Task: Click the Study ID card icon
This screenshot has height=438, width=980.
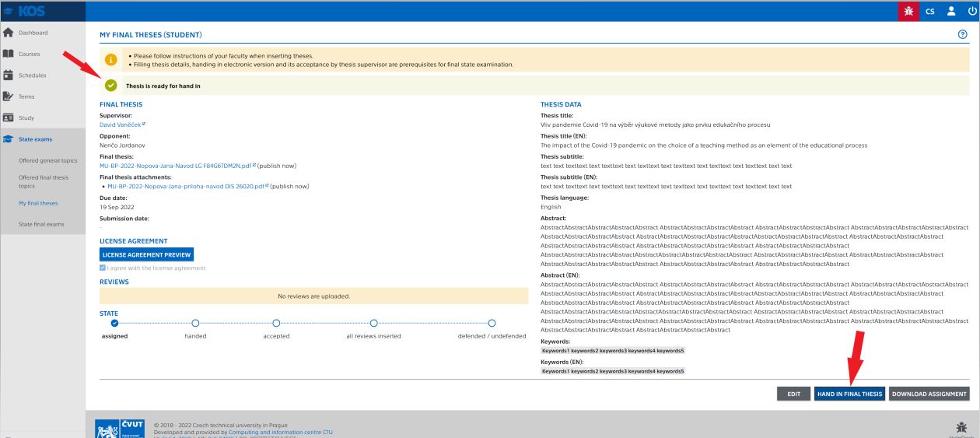Action: point(9,117)
